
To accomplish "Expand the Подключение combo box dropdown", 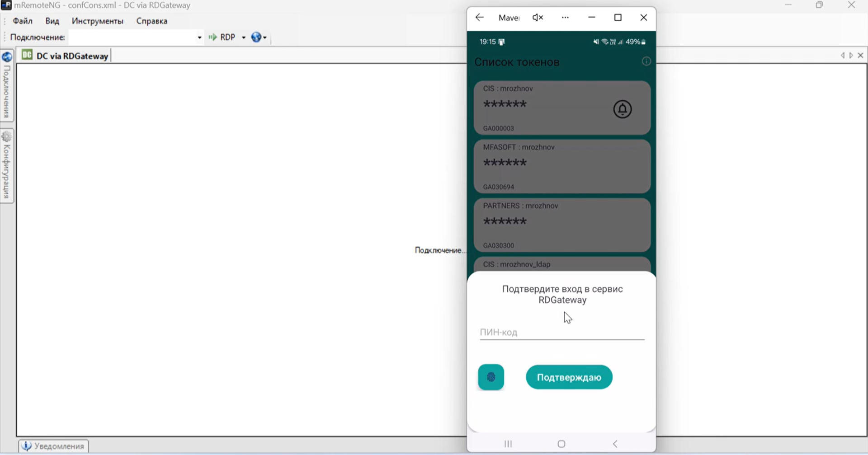I will click(x=199, y=38).
